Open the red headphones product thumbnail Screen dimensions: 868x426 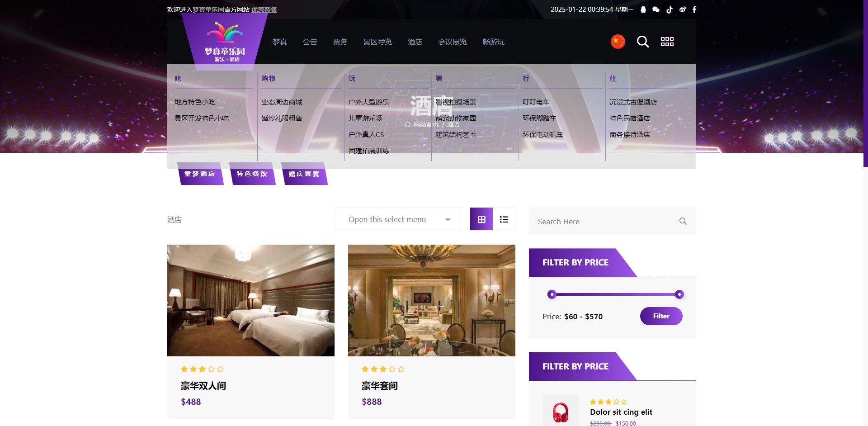click(561, 410)
